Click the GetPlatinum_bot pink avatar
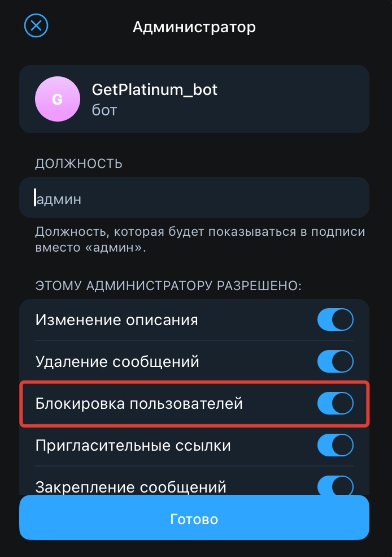This screenshot has width=392, height=557. pos(57,99)
